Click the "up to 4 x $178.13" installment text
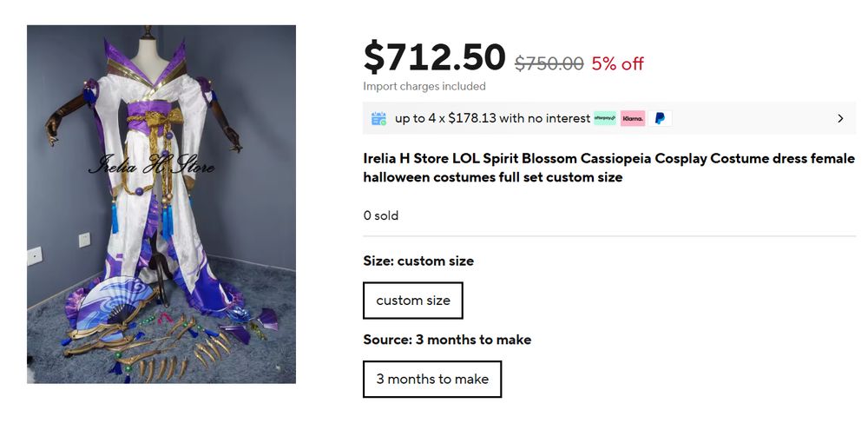This screenshot has width=868, height=423. [492, 118]
